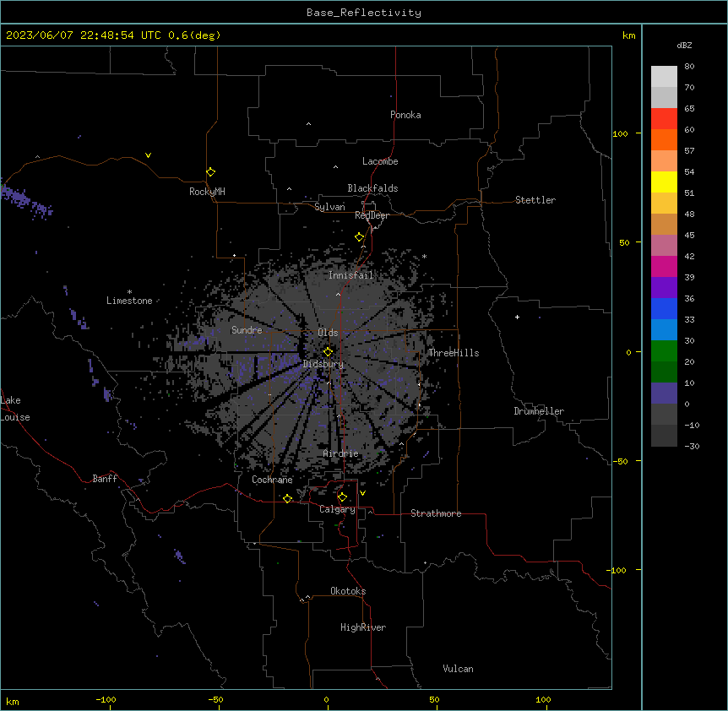
Task: Pick the gold 48-51 dBZ legend swatch
Action: click(664, 203)
